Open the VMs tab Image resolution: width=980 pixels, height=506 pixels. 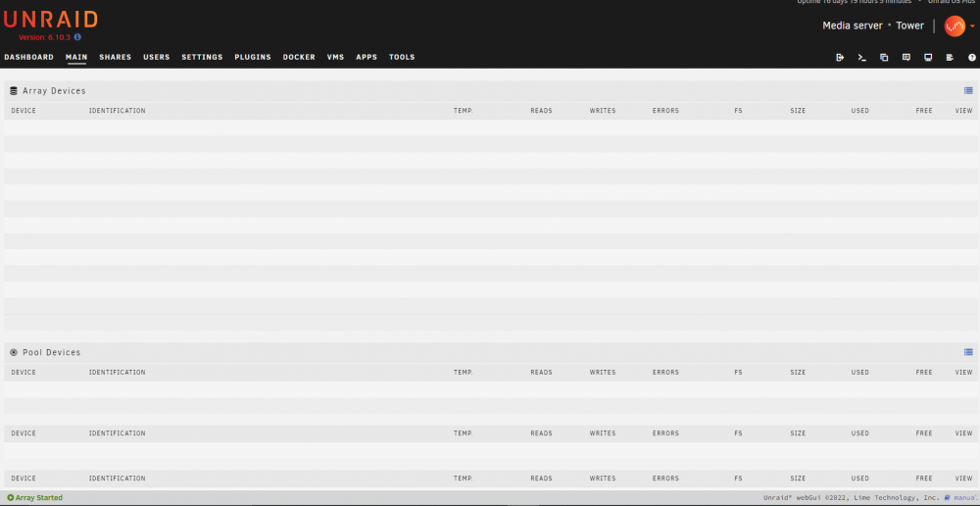335,57
